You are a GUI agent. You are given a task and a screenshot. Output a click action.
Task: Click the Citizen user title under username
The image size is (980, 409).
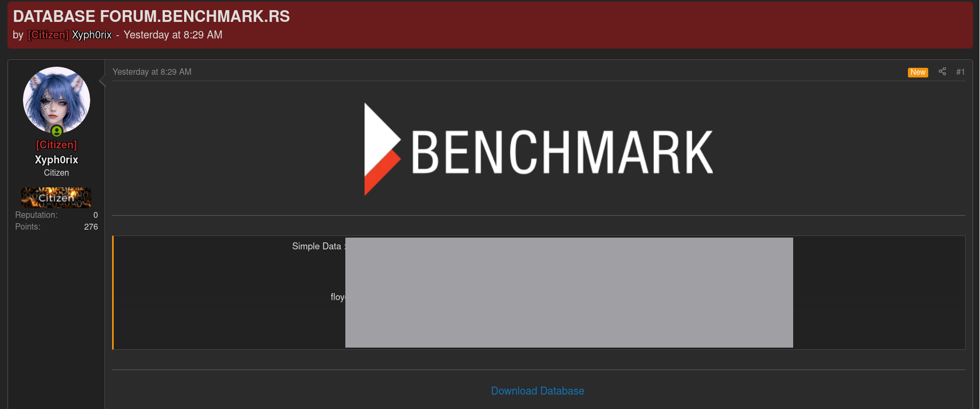57,173
